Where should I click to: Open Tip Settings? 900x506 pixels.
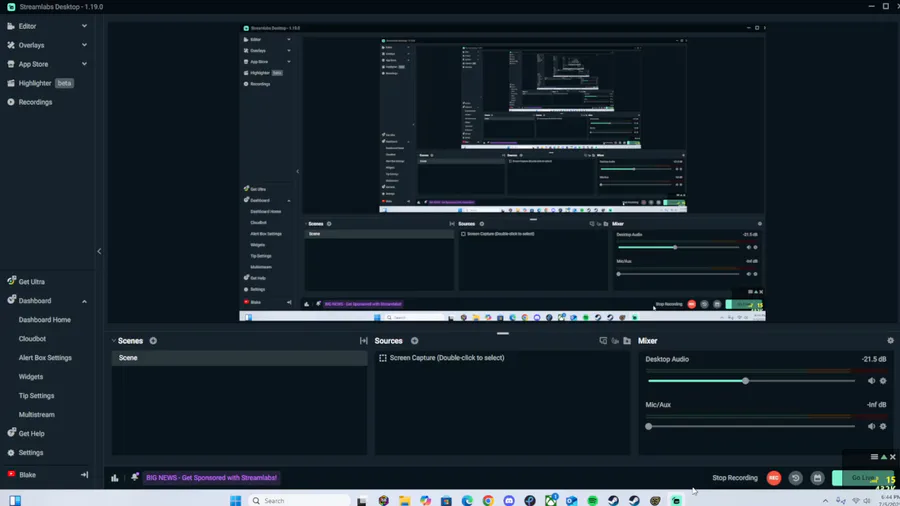tap(36, 396)
